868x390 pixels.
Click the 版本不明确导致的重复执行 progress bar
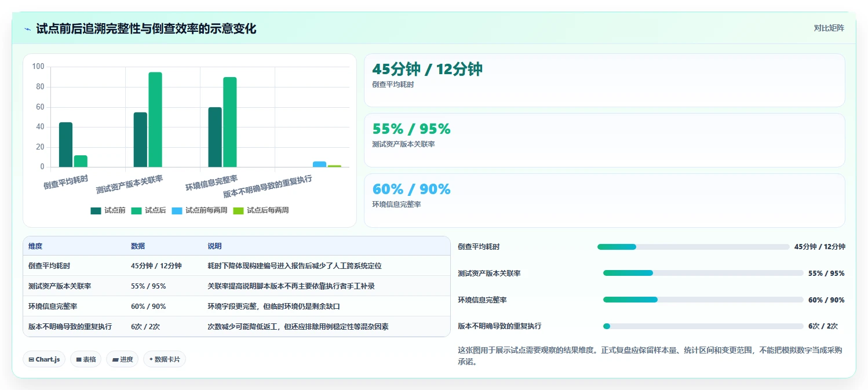click(x=703, y=326)
